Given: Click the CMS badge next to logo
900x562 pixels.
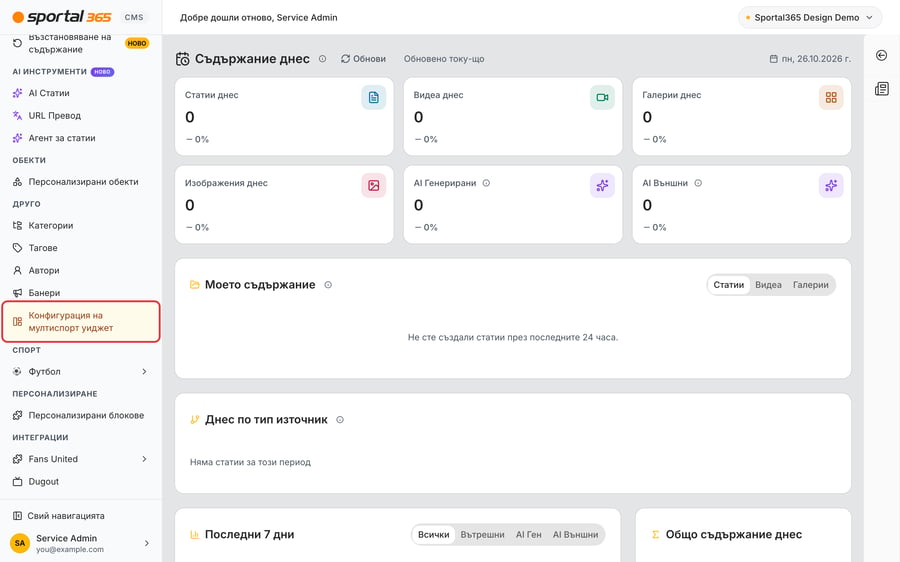Looking at the screenshot, I should click(134, 17).
